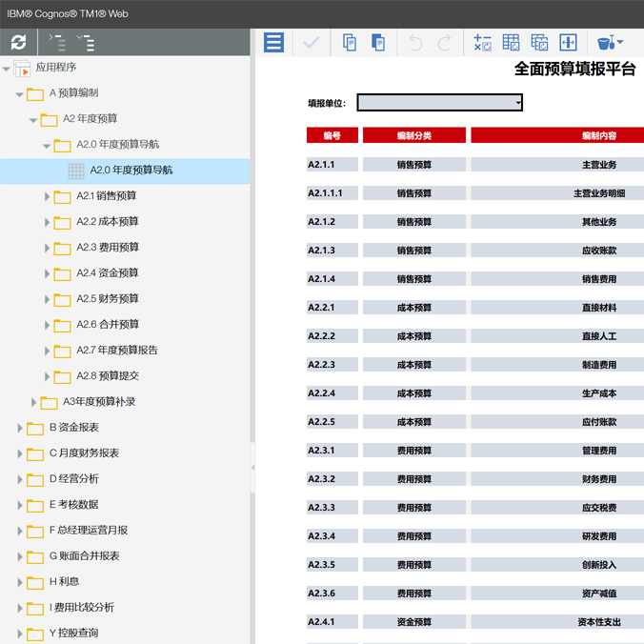Click the refresh icon in the navigation toolbar
Viewport: 644px width, 644px height.
18,42
